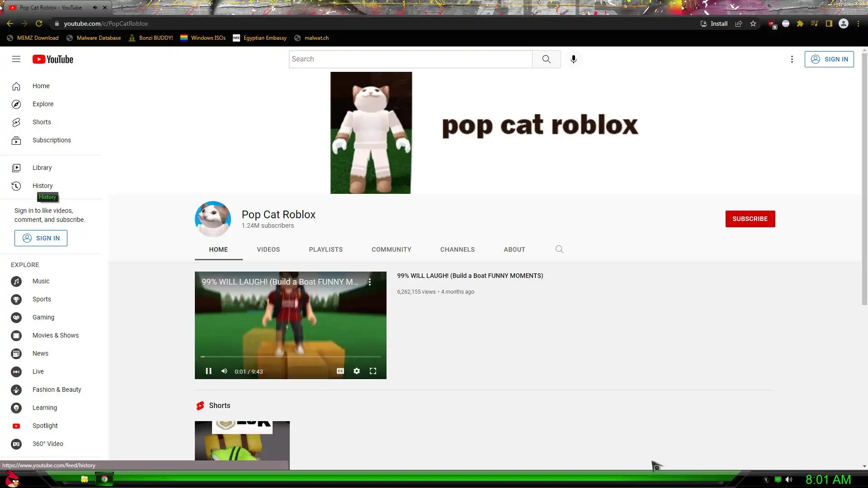
Task: Open YouTube settings three-dot menu
Action: (x=792, y=59)
